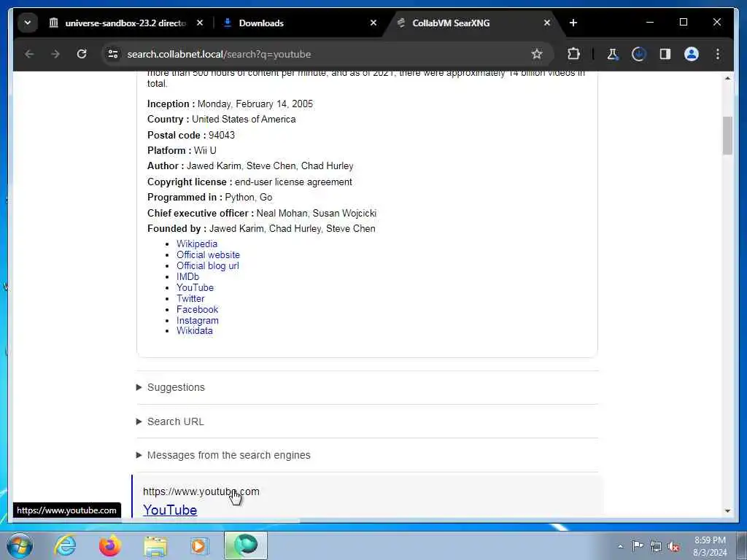Click 'Country : United States of America' text
Viewport: 747px width, 560px height.
click(x=222, y=119)
